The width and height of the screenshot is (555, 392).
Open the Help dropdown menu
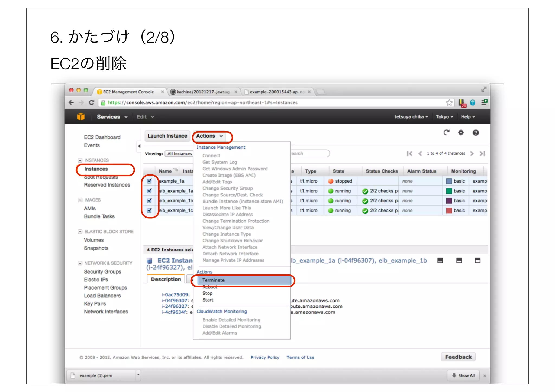tap(468, 117)
